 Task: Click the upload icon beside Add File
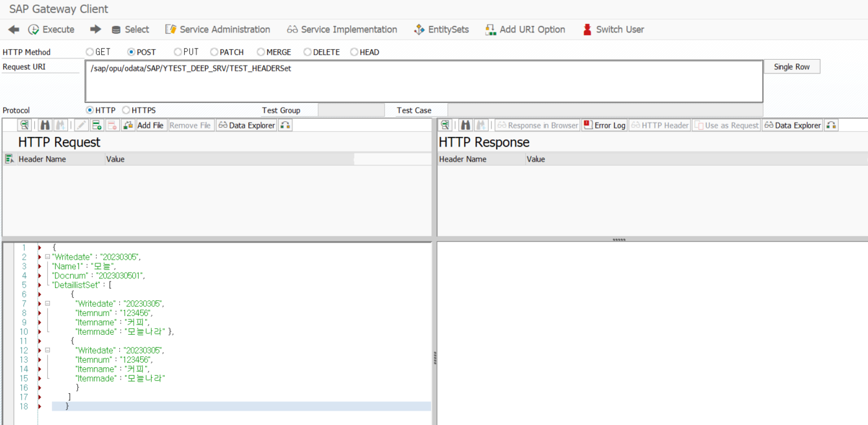(x=128, y=125)
